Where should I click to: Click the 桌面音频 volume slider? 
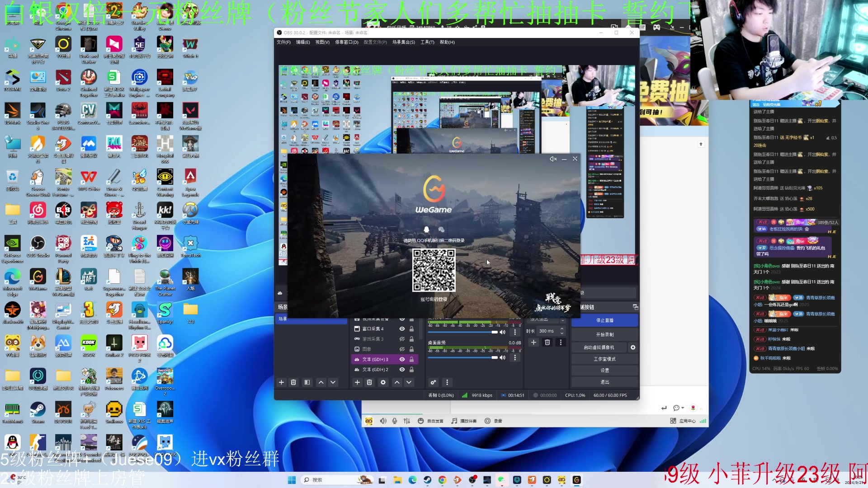[462, 357]
